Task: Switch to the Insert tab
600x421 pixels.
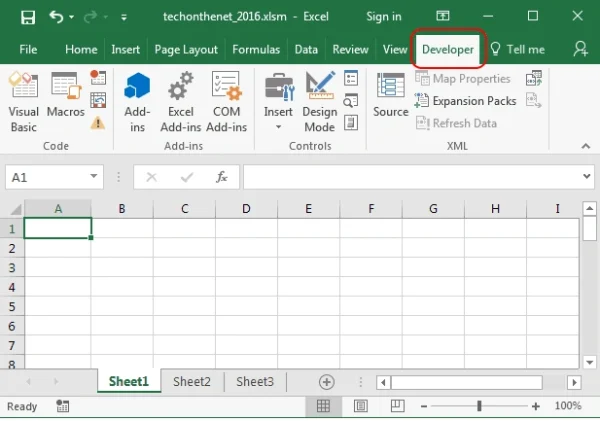Action: (126, 49)
